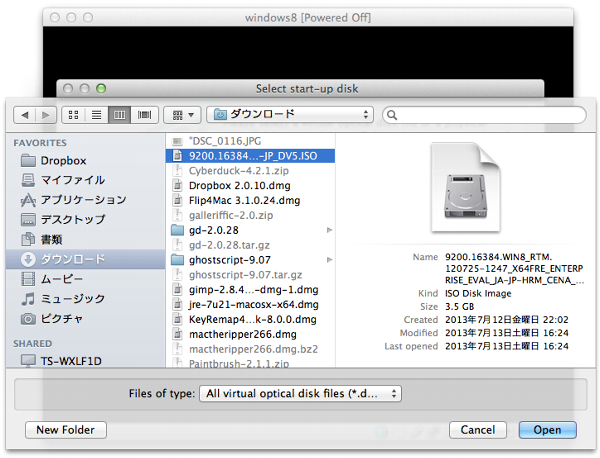600x458 pixels.
Task: Open ミュージック in the sidebar
Action: tap(85, 299)
